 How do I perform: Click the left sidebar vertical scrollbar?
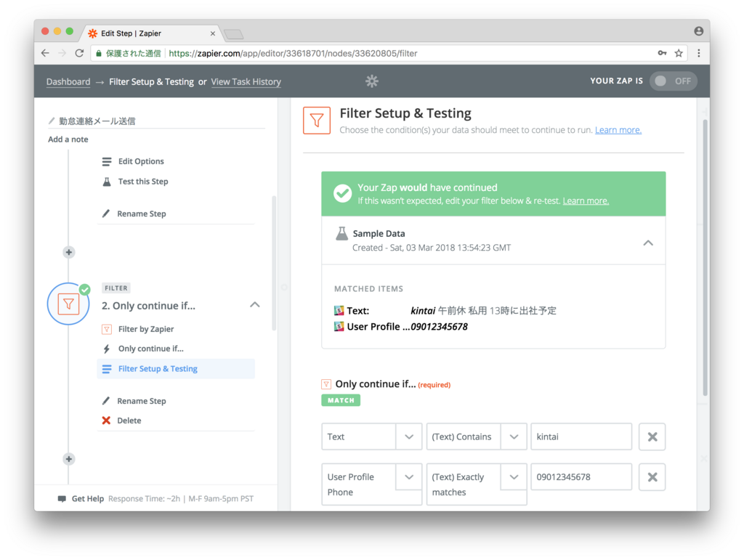[274, 263]
